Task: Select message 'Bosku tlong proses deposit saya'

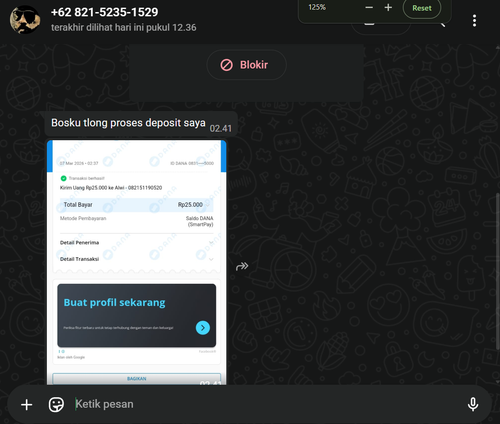Action: [141, 124]
